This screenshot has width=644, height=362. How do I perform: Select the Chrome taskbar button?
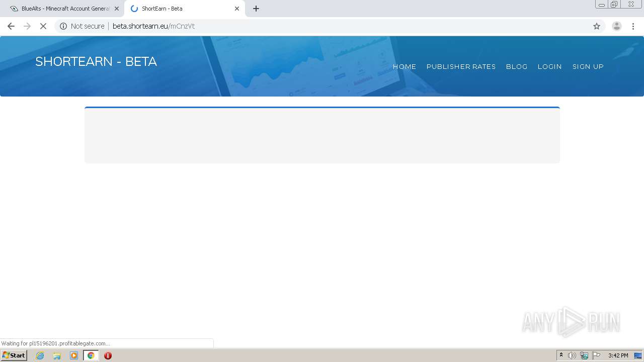click(91, 355)
